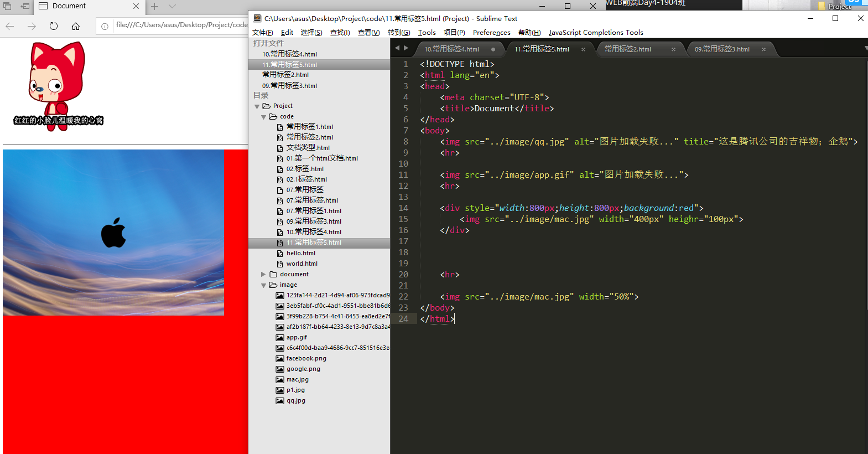The width and height of the screenshot is (868, 454).
Task: Click the Project folder in background window
Action: click(x=835, y=6)
